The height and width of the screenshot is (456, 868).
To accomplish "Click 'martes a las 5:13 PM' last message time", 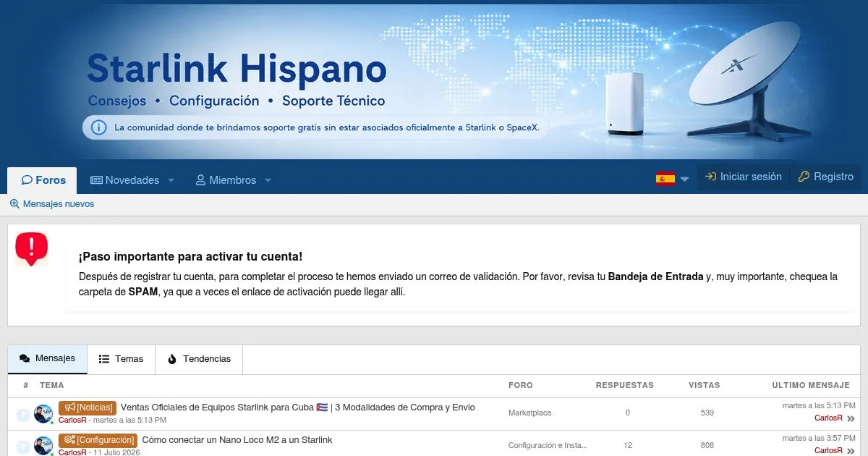I will point(819,405).
